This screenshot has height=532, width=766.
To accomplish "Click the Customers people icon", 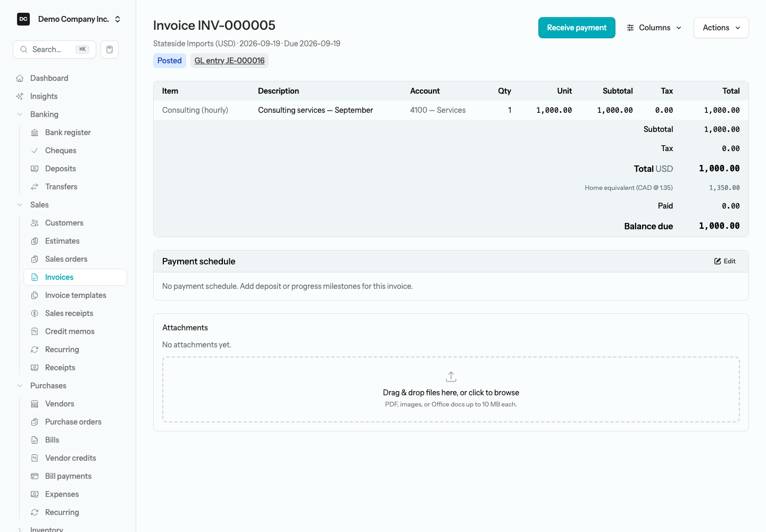I will (35, 223).
